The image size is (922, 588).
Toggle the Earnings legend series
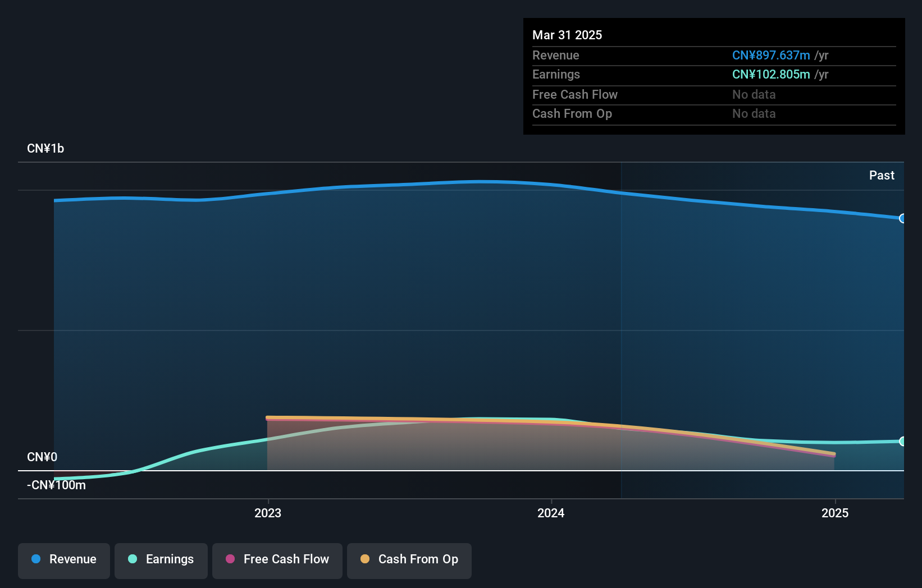pyautogui.click(x=161, y=561)
